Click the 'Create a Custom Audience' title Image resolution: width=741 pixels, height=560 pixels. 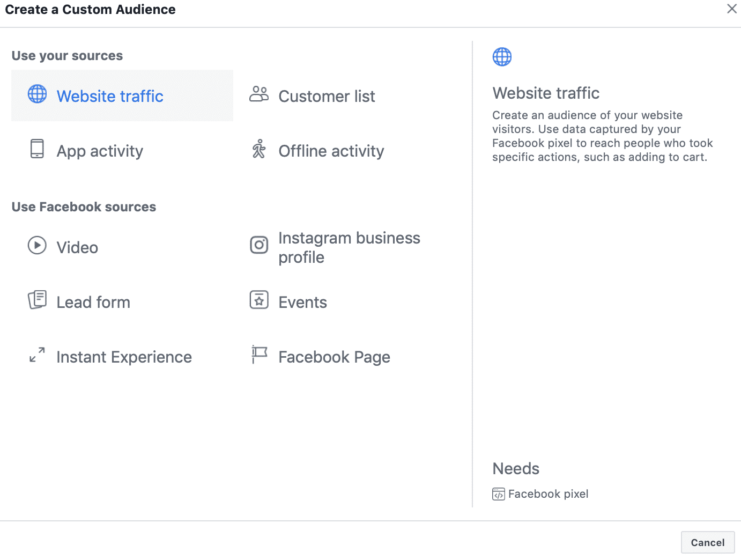point(90,10)
